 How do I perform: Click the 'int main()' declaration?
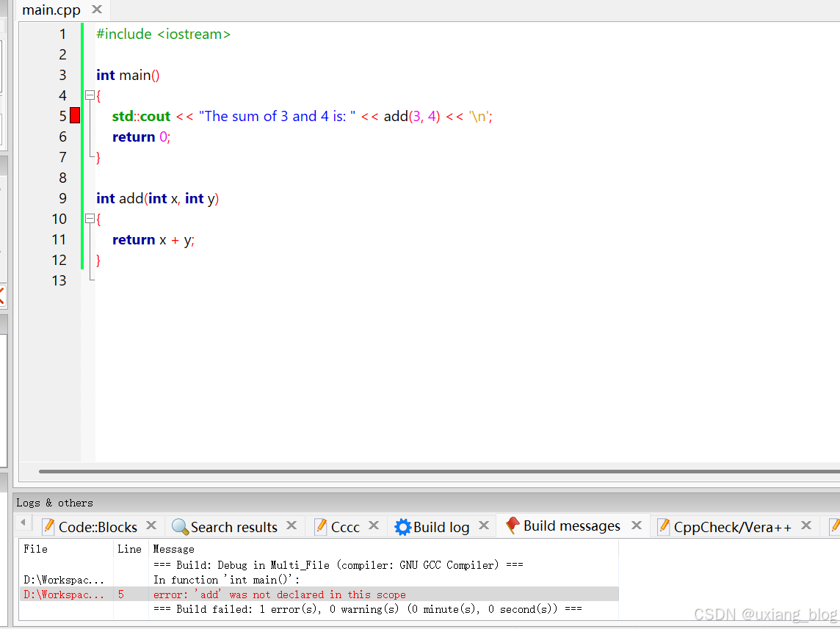click(128, 75)
